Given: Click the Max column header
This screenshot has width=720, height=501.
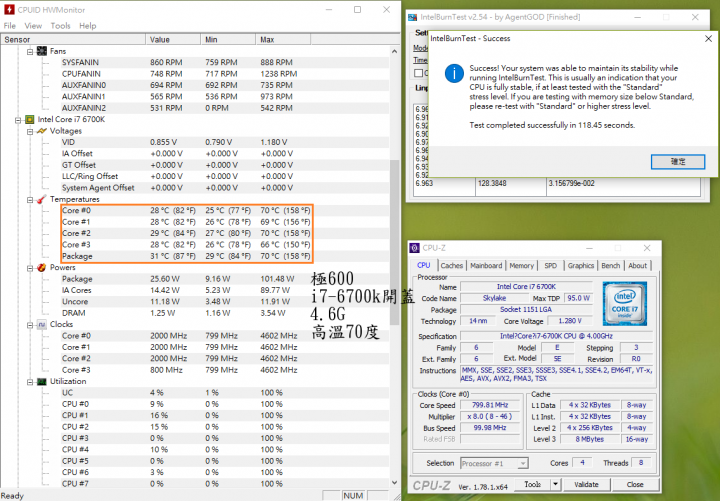Looking at the screenshot, I should tap(283, 39).
